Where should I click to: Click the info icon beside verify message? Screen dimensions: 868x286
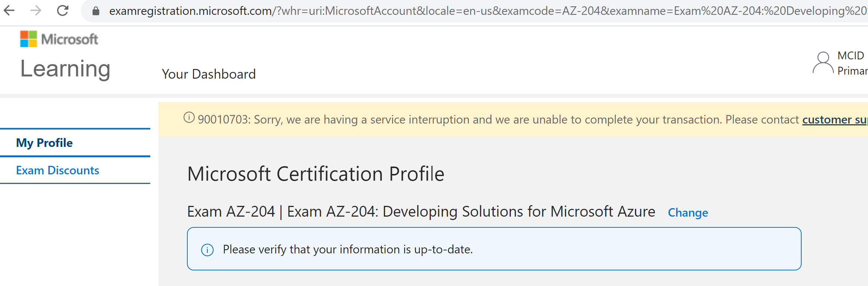(x=207, y=250)
